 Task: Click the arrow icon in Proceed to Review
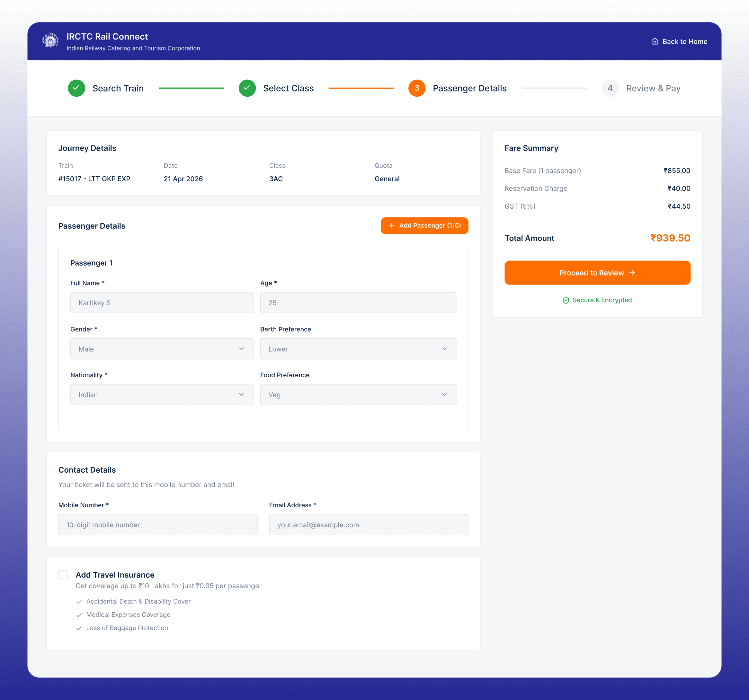[632, 273]
